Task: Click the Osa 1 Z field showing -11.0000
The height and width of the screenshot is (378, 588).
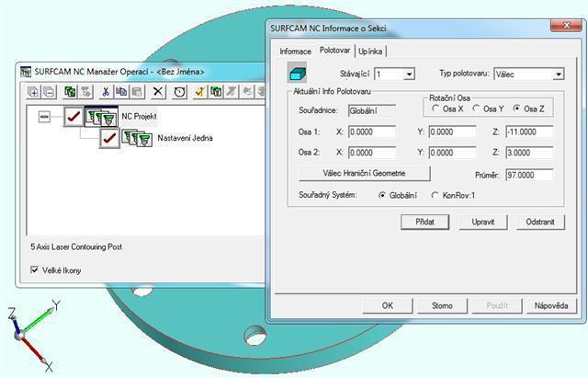Action: pos(529,132)
